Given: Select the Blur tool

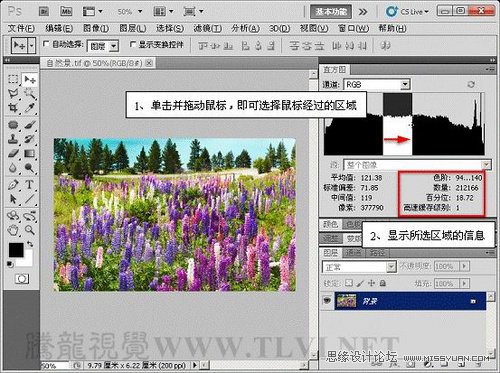Looking at the screenshot, I should tap(13, 167).
